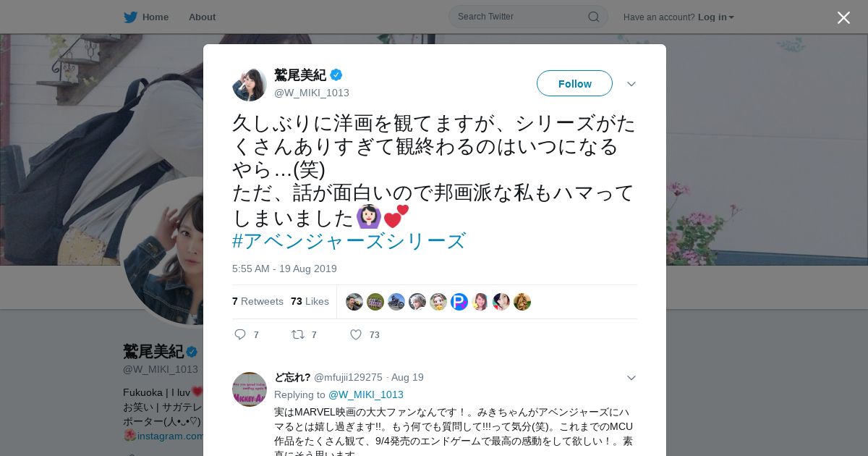Image resolution: width=868 pixels, height=456 pixels.
Task: Open the 7 Retweets list
Action: click(x=258, y=301)
